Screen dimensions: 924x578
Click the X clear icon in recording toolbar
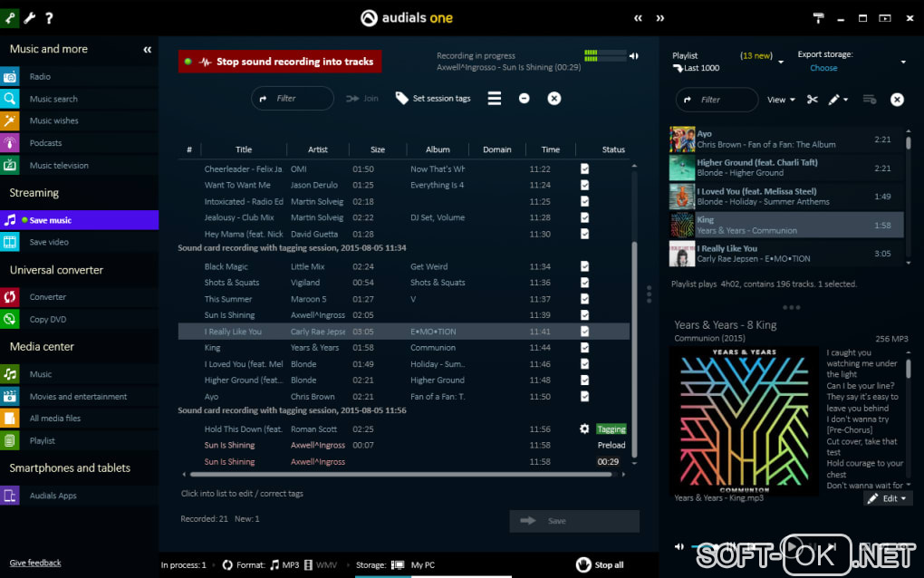(x=553, y=99)
